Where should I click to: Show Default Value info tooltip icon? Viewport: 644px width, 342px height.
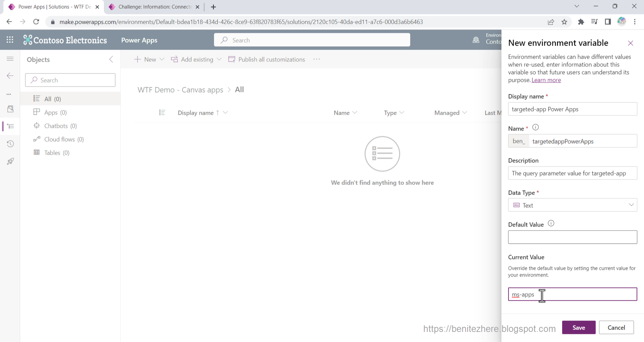pos(551,223)
